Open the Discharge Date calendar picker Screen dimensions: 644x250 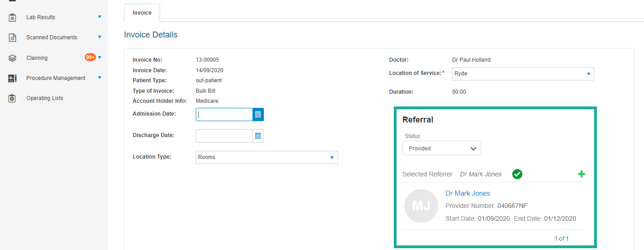[258, 136]
